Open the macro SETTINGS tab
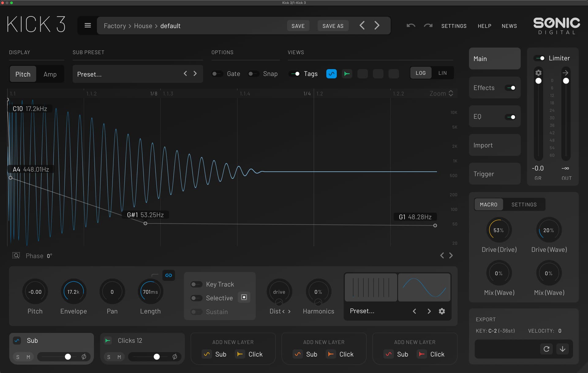 (x=524, y=205)
